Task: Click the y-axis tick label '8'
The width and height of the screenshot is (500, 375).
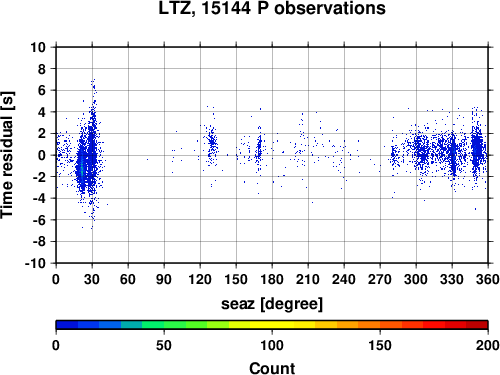Action: pos(42,69)
